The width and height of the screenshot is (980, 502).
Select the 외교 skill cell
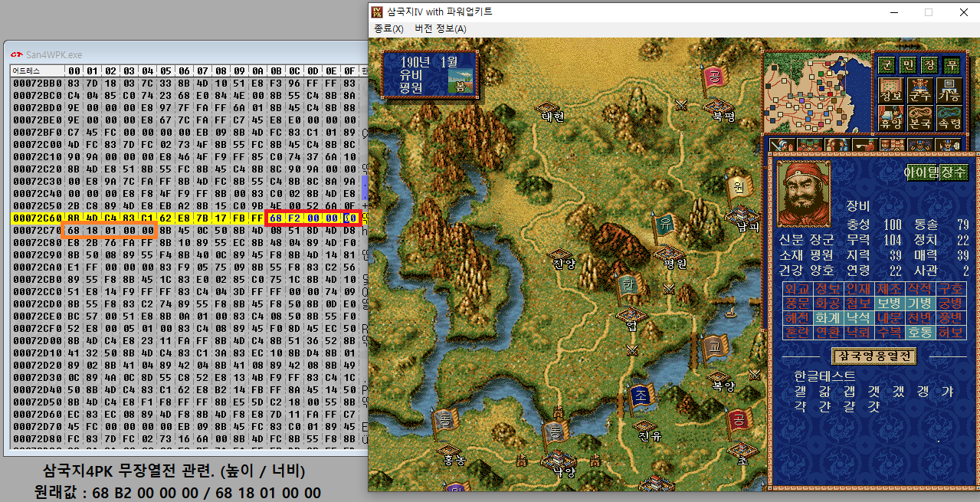pyautogui.click(x=798, y=289)
